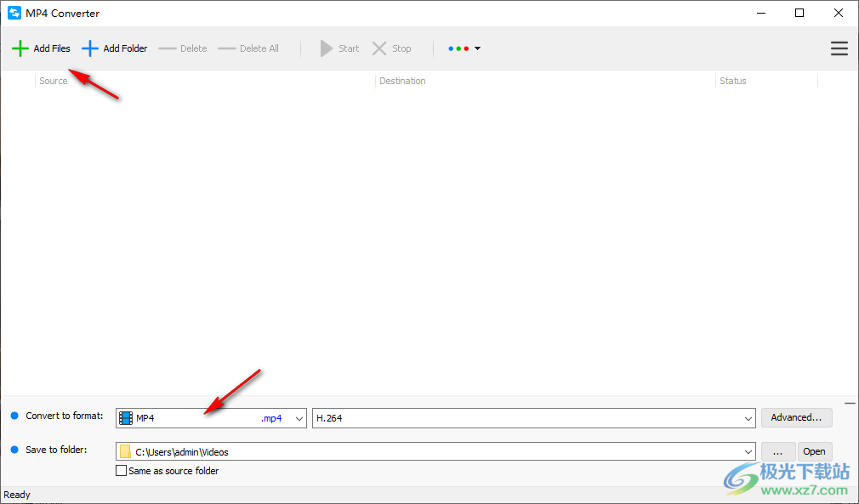Maximize the MP4 Converter window

point(799,13)
